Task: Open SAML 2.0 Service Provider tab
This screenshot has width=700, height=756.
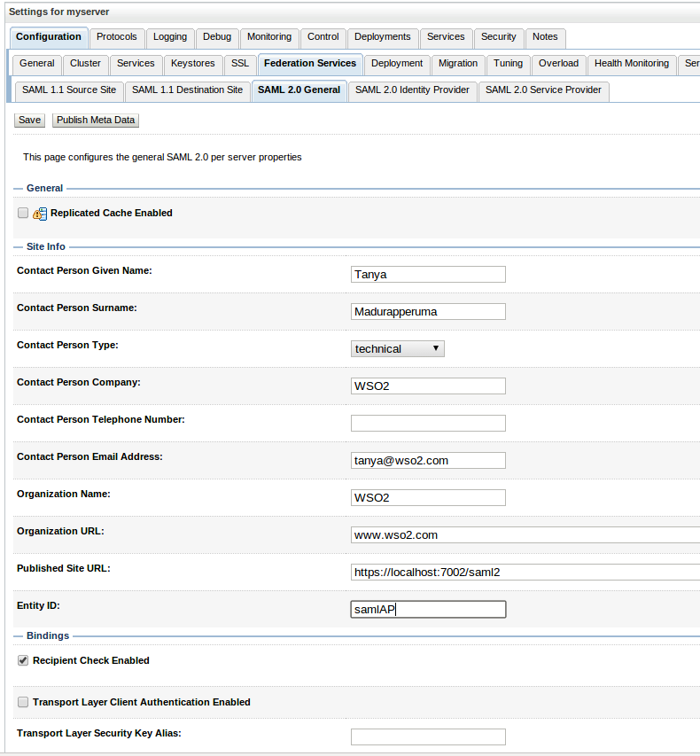Action: pyautogui.click(x=543, y=90)
